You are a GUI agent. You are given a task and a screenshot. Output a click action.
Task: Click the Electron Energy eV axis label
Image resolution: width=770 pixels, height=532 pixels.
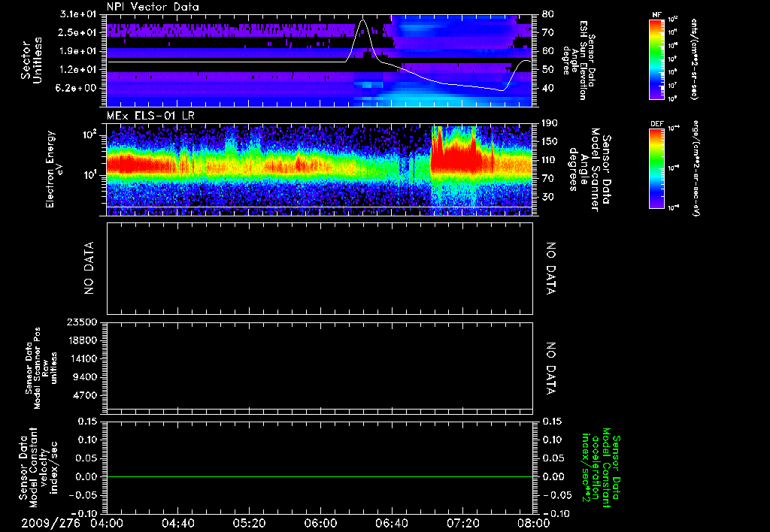pos(54,168)
